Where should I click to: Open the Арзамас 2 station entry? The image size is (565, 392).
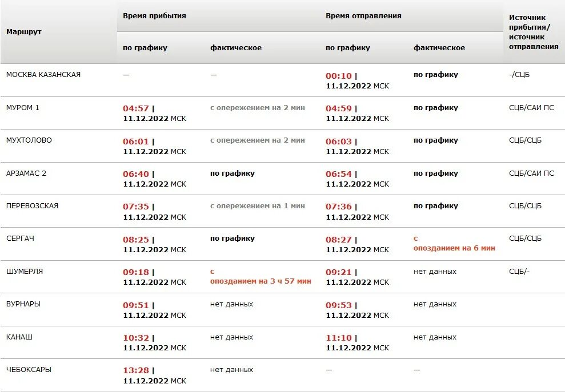tap(26, 173)
